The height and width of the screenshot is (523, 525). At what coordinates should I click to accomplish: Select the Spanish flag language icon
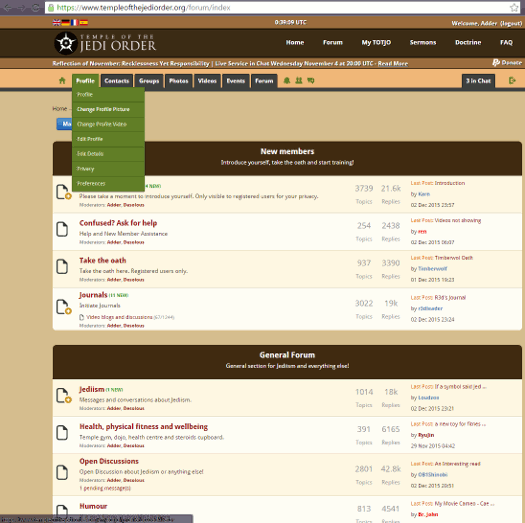(84, 22)
